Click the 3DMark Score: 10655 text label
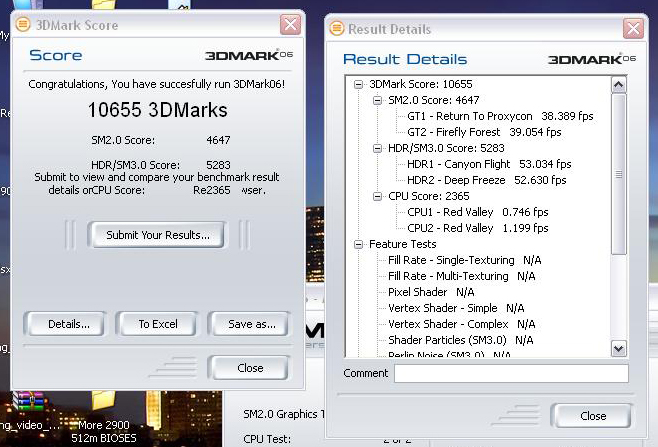 coord(420,84)
